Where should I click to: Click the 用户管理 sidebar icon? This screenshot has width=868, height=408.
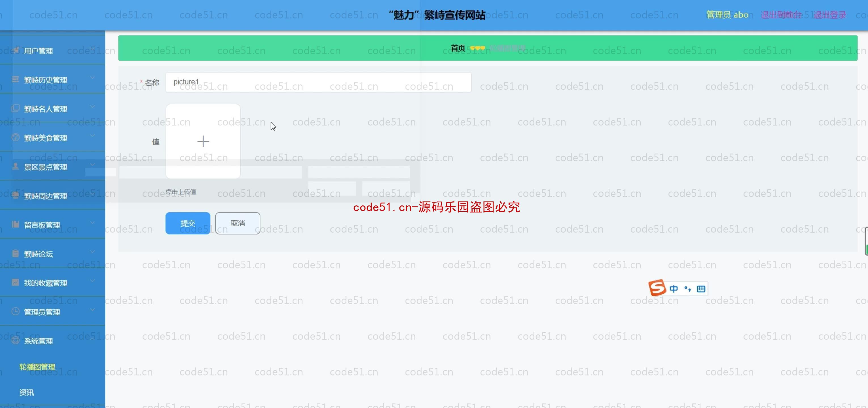[x=15, y=50]
